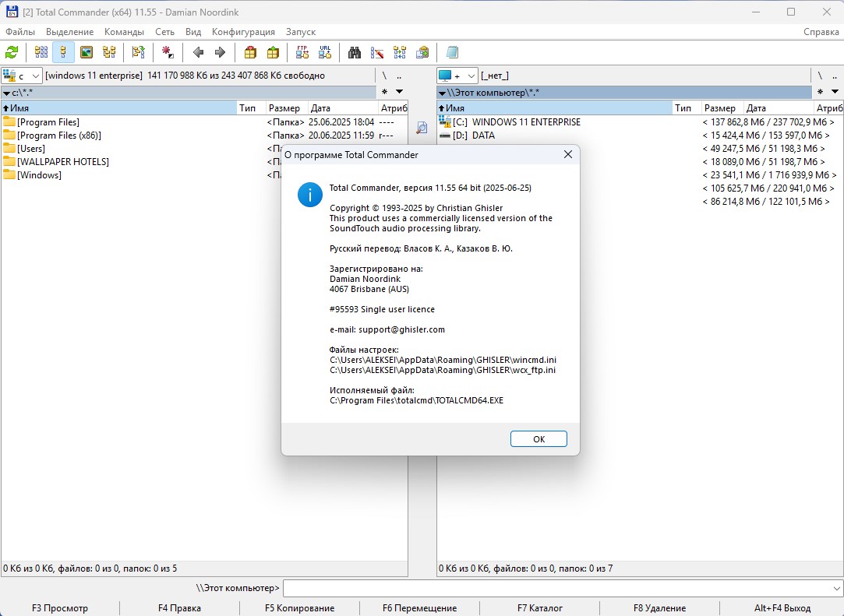Screen dimensions: 844x616
Task: Open the Multi-Rename tool icon
Action: pos(377,52)
